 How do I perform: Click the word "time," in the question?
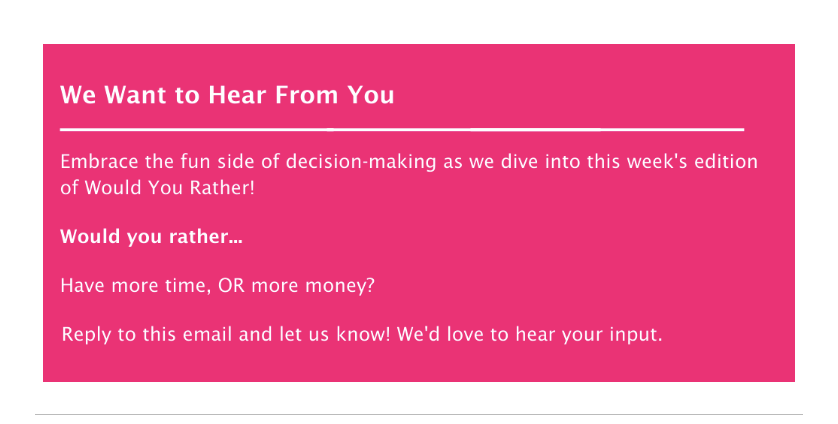point(188,286)
